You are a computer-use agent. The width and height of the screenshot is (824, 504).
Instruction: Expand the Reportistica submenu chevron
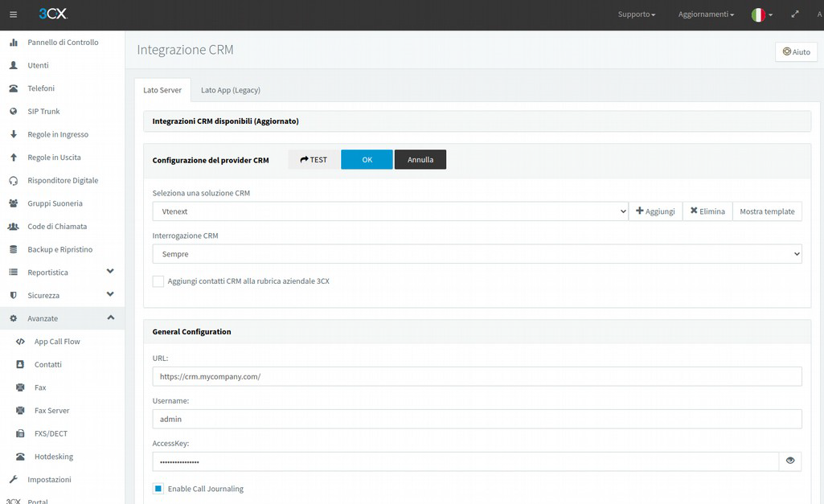click(110, 271)
